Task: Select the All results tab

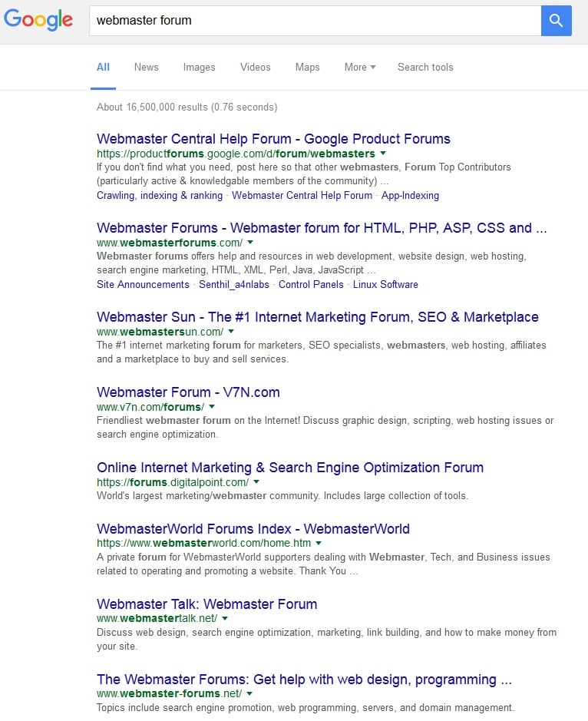Action: tap(103, 67)
